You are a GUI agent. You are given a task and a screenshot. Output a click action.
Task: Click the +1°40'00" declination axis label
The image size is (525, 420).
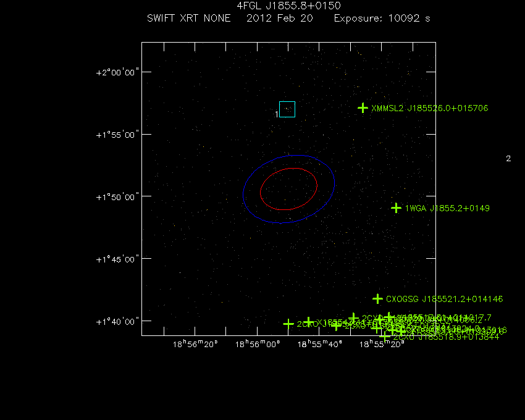pos(117,322)
